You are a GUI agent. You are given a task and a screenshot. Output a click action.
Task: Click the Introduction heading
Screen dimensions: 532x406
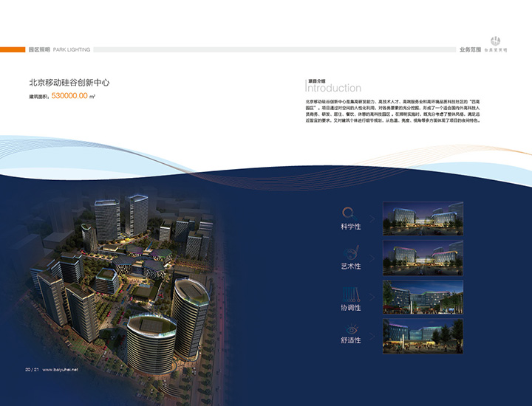(332, 88)
